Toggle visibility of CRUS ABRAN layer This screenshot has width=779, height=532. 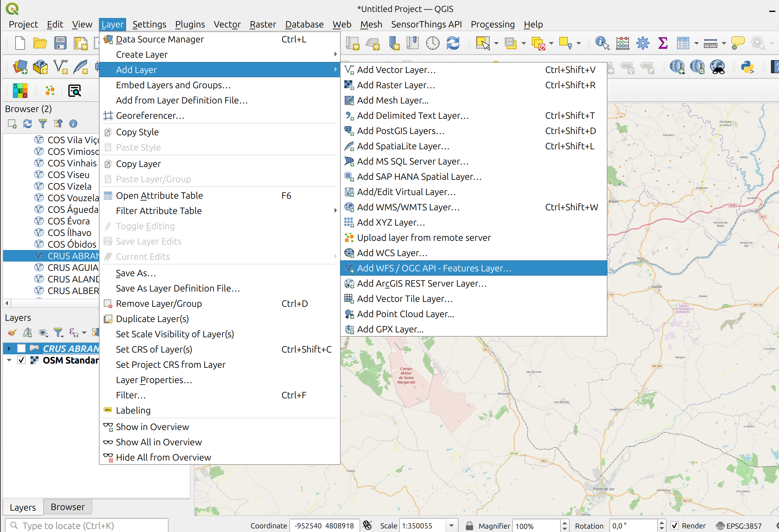click(21, 348)
